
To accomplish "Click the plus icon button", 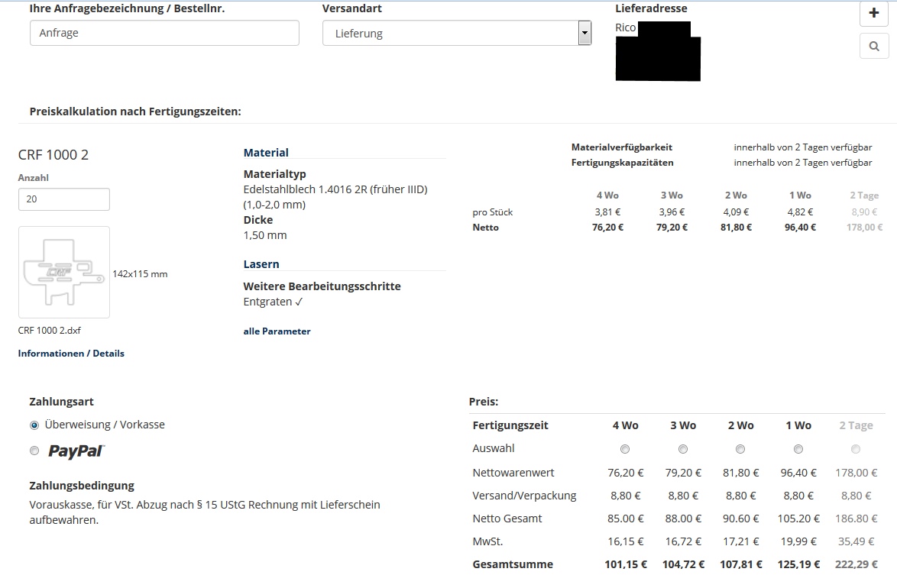I will pos(874,13).
